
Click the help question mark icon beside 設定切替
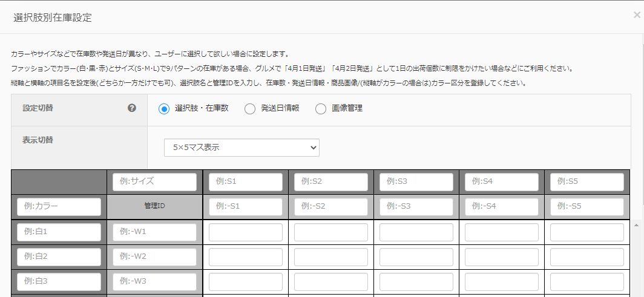(x=131, y=108)
